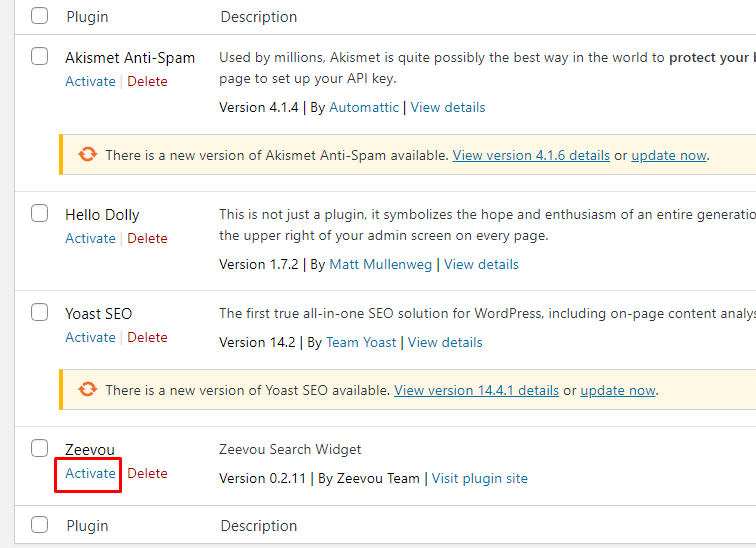
Task: Tick the select-all checkbox in header row
Action: pos(40,15)
